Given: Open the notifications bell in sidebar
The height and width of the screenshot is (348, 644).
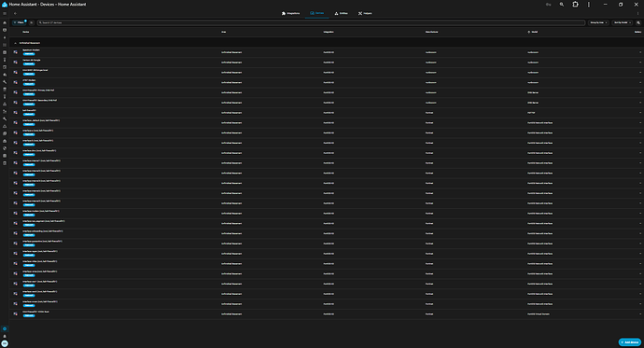Looking at the screenshot, I should (5, 336).
